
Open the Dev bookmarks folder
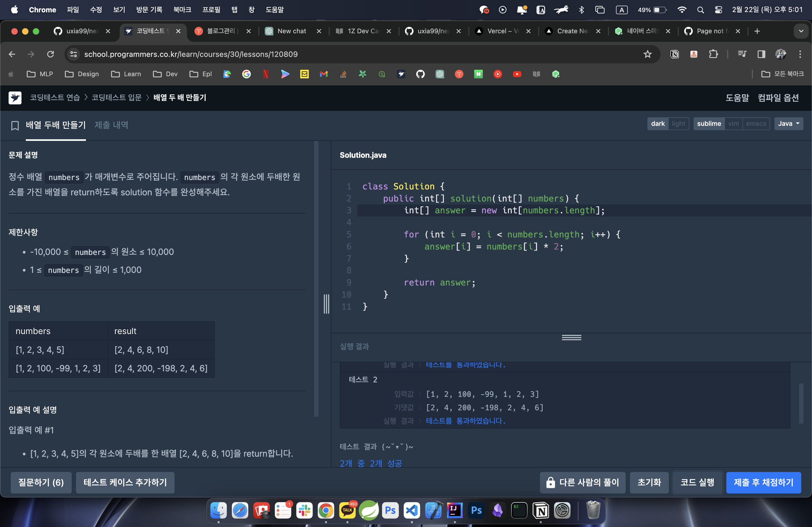165,74
